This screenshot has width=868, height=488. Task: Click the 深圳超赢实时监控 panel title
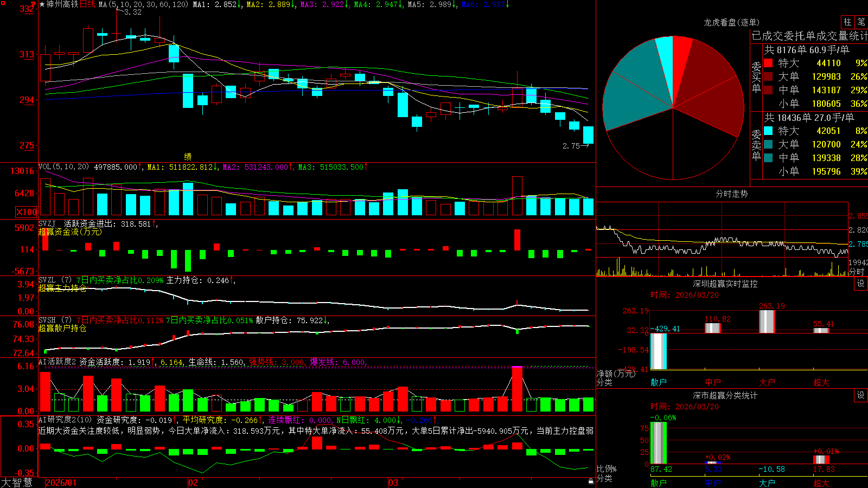point(725,284)
